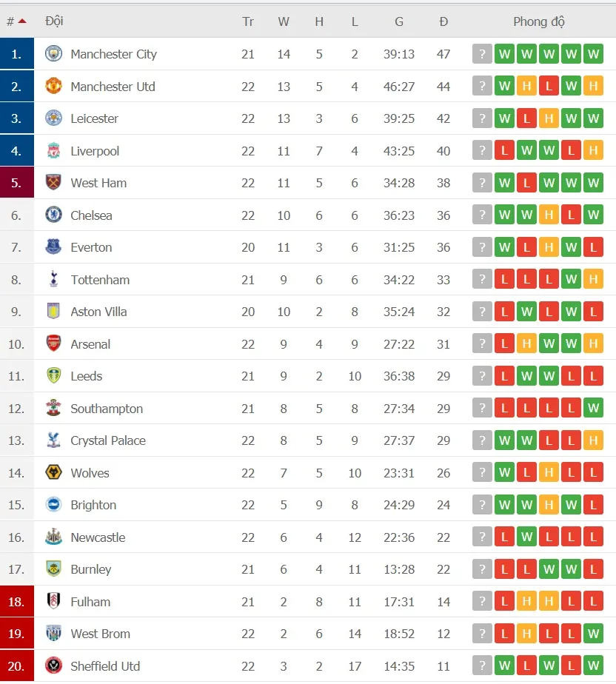Image resolution: width=616 pixels, height=684 pixels.
Task: Select the Leeds team badge
Action: pyautogui.click(x=53, y=376)
